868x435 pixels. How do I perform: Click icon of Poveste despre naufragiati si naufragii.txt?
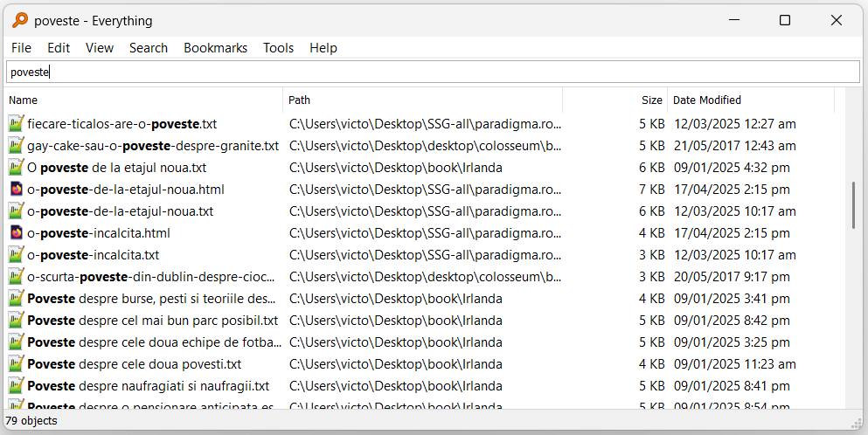[x=17, y=386]
